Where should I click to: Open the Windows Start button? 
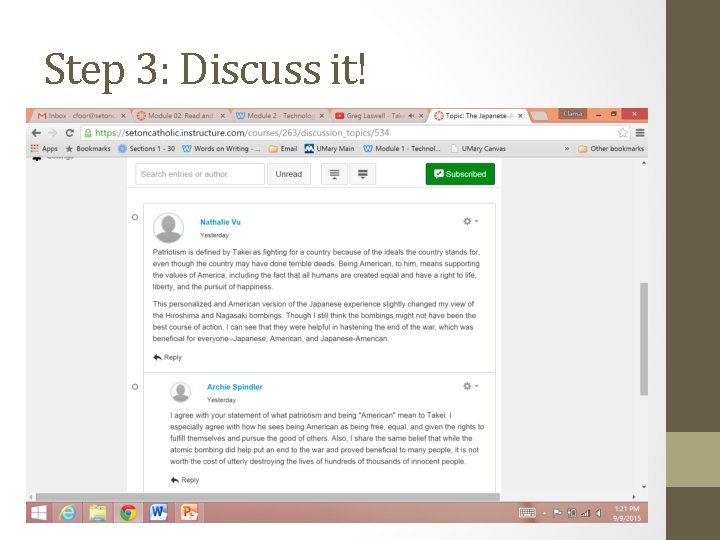[39, 512]
